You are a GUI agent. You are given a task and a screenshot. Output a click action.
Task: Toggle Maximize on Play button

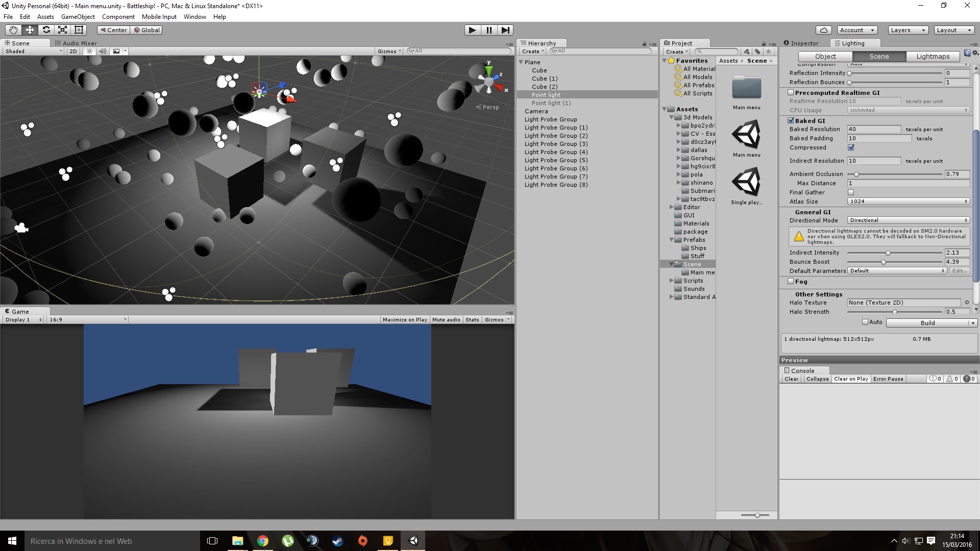405,320
